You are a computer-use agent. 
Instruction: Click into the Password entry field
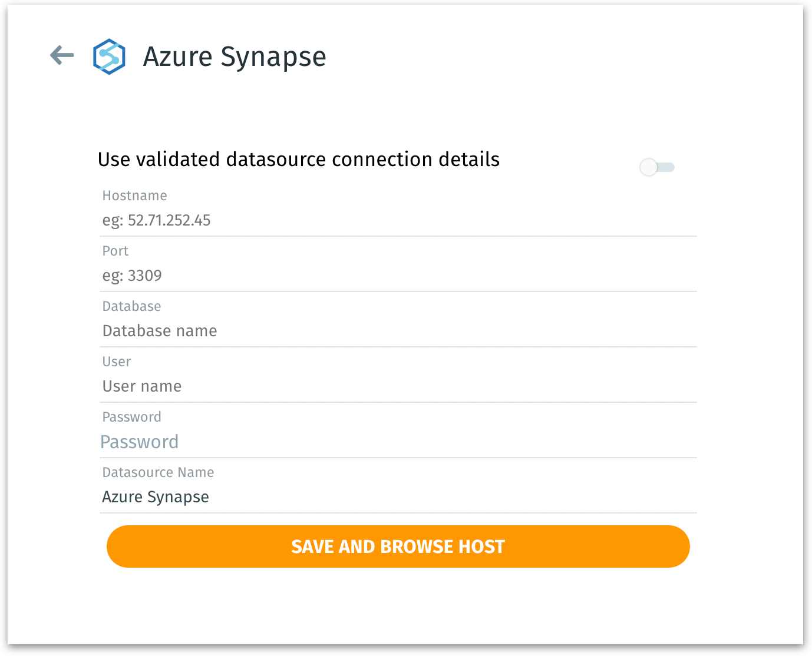(x=398, y=442)
